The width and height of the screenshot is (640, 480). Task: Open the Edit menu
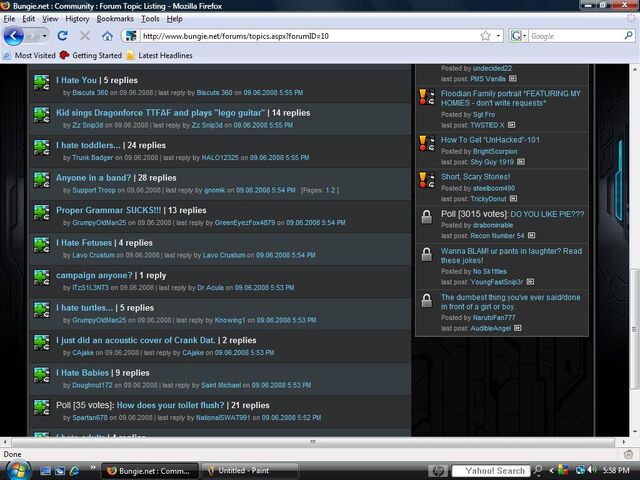[x=28, y=19]
